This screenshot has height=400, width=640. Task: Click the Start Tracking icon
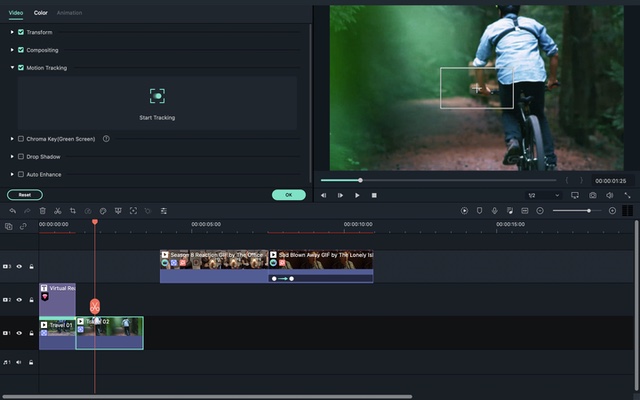tap(157, 96)
